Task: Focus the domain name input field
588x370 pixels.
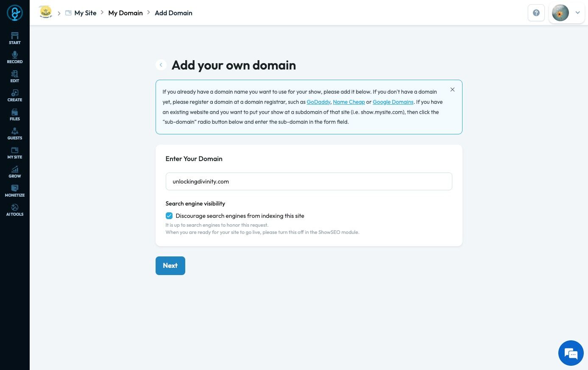Action: (309, 181)
